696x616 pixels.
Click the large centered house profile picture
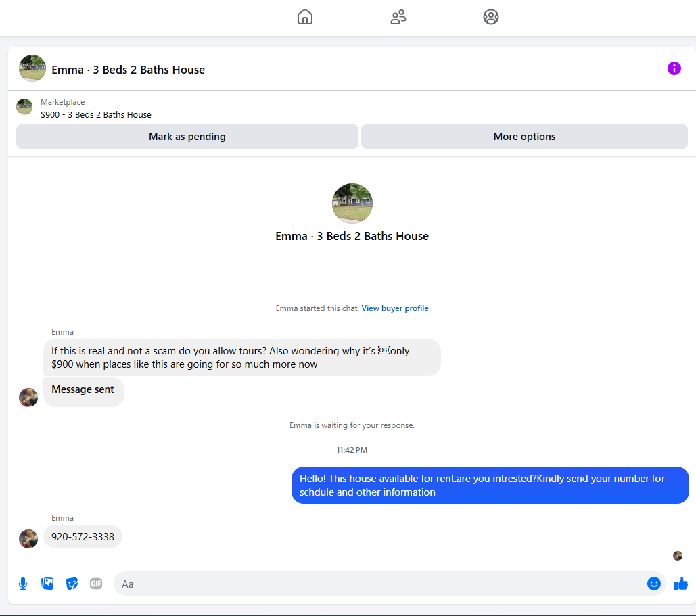point(352,204)
